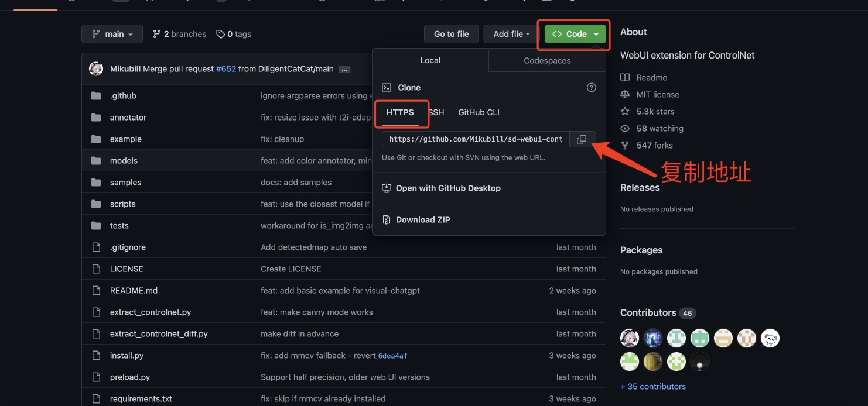Image resolution: width=868 pixels, height=406 pixels.
Task: Open extract_controlnet_diff.py file
Action: 159,333
